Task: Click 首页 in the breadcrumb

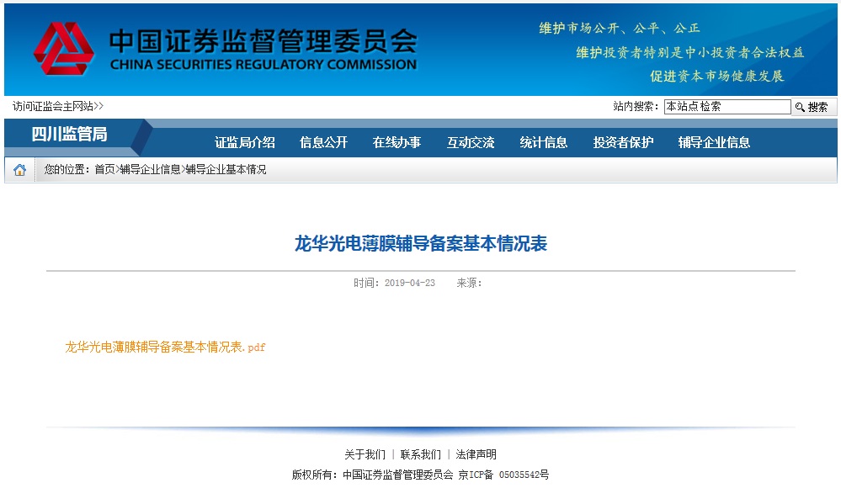Action: click(104, 169)
